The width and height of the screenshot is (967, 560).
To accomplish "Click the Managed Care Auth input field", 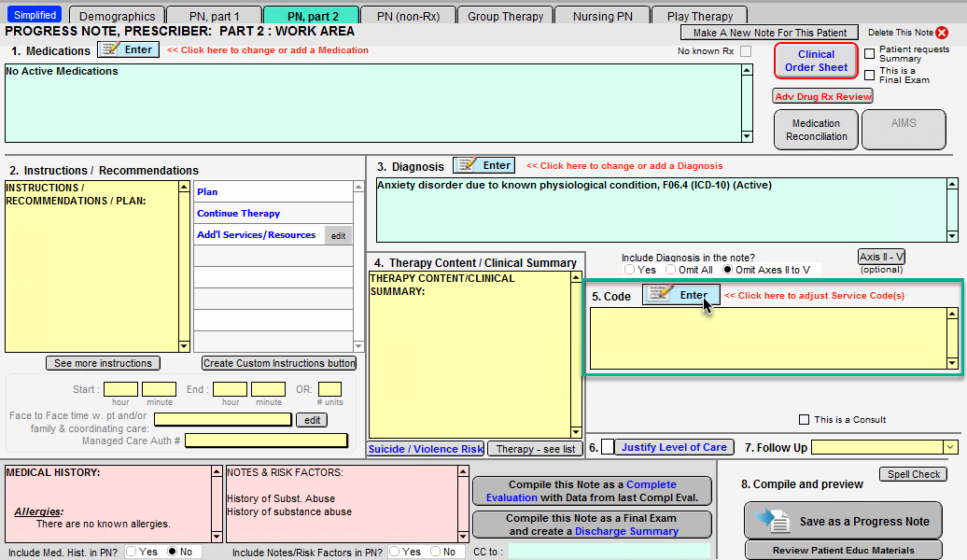I will [266, 441].
